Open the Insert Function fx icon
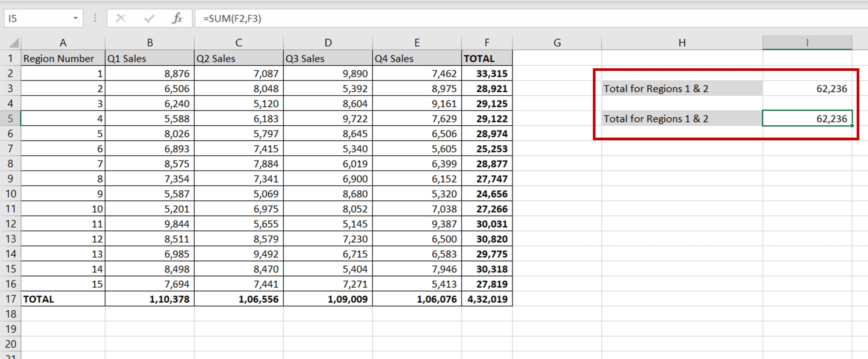868x359 pixels. coord(177,18)
